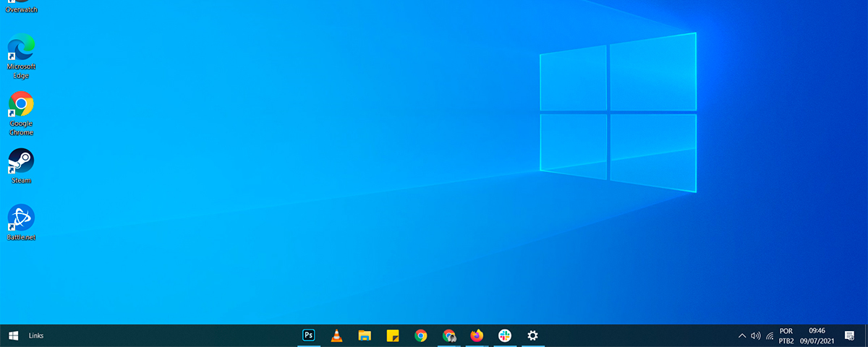Select the Microsoft Edge desktop shortcut
Viewport: 868px width, 347px height.
[x=21, y=56]
